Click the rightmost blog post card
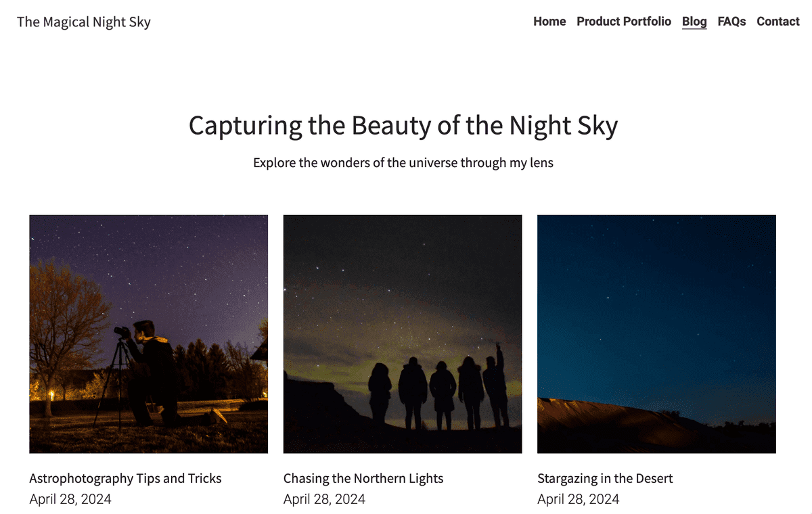The height and width of the screenshot is (514, 812). coord(656,333)
